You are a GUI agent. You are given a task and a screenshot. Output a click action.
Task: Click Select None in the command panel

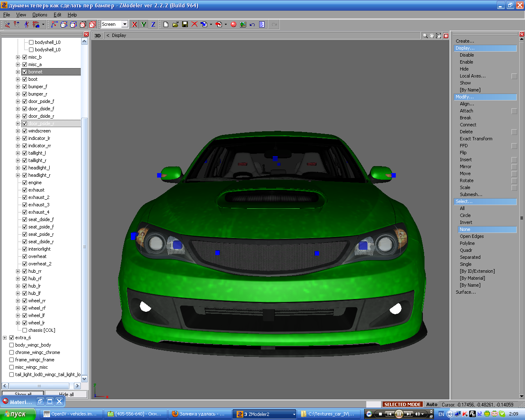pos(465,229)
